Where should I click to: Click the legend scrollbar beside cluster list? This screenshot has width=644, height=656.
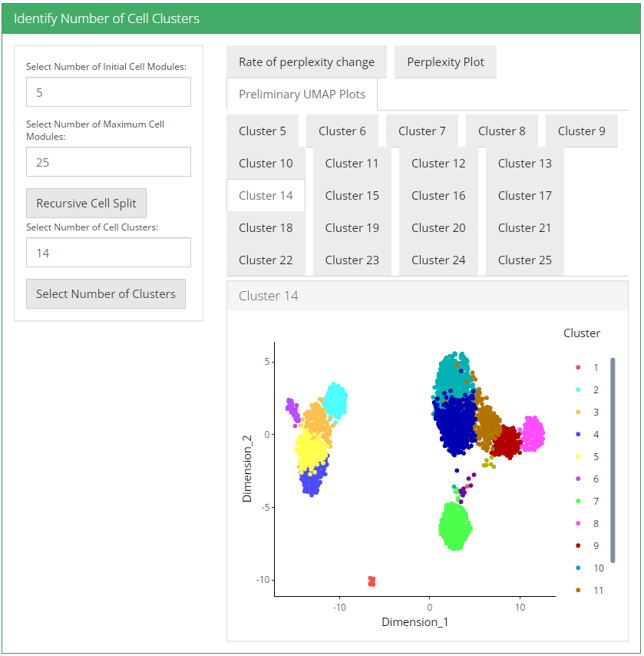[613, 459]
